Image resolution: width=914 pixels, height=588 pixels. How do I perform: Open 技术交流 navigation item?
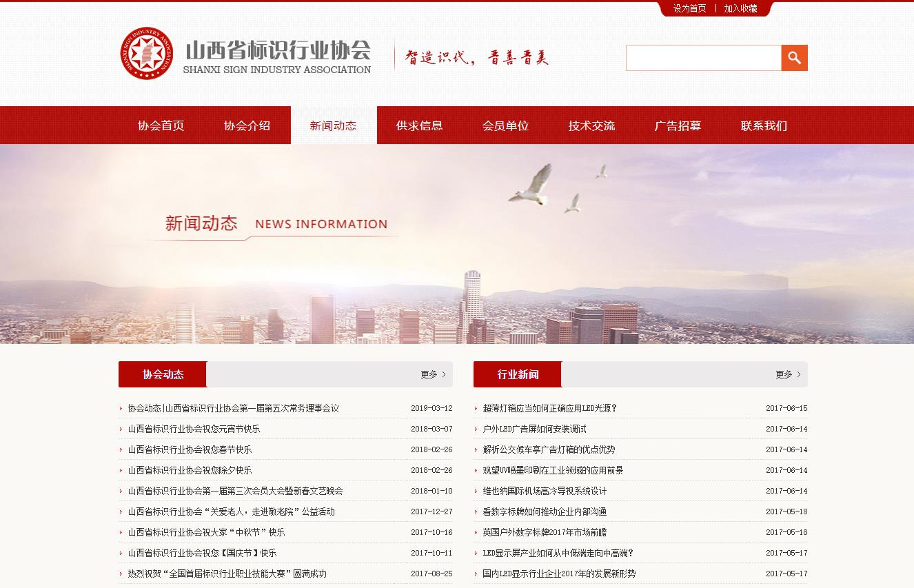[x=592, y=125]
